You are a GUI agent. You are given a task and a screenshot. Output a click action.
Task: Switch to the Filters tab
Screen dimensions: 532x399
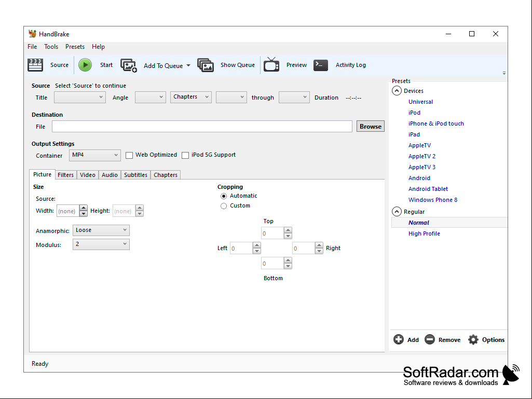(65, 175)
